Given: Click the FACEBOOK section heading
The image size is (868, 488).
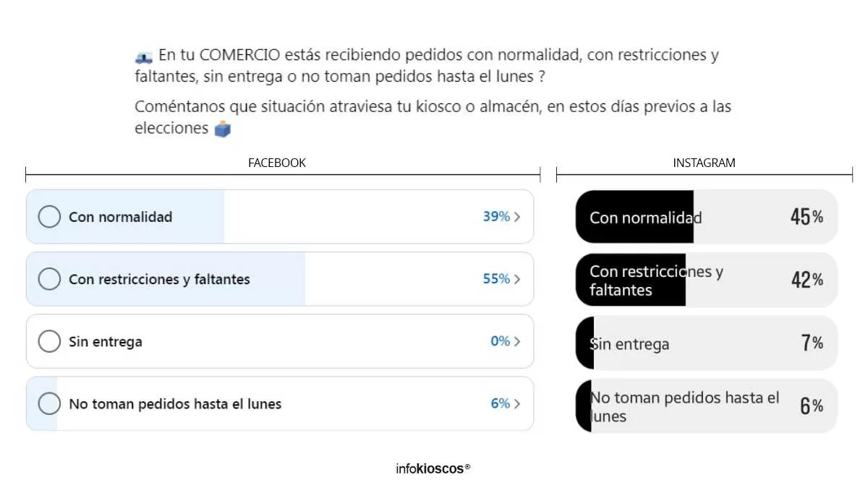Looking at the screenshot, I should click(277, 163).
